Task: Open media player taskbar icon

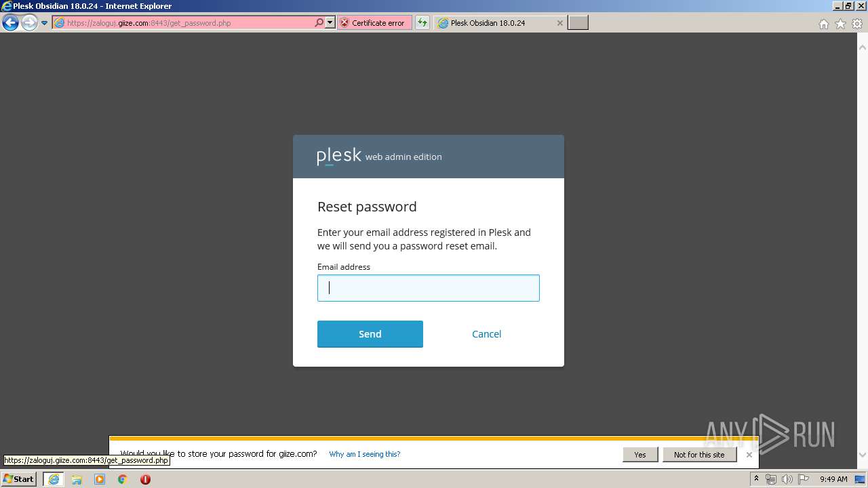Action: coord(100,479)
